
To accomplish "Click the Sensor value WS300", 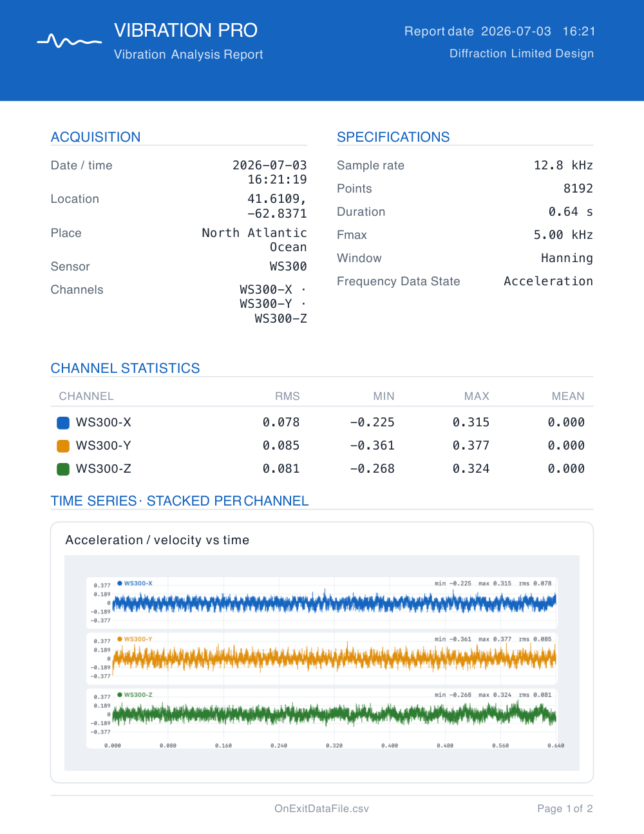I will 288,267.
